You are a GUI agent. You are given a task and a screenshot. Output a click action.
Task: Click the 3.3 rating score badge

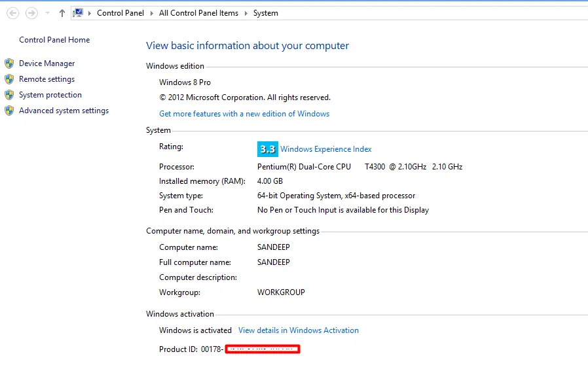pos(267,149)
